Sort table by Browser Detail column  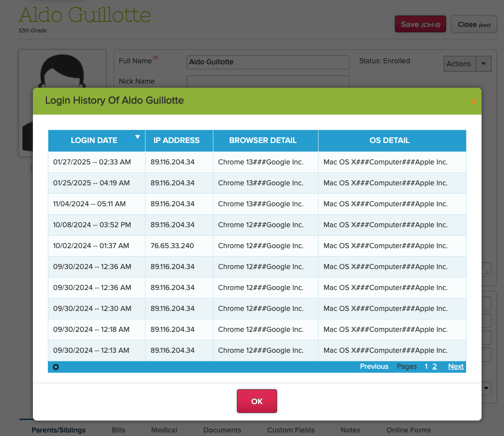tap(263, 141)
